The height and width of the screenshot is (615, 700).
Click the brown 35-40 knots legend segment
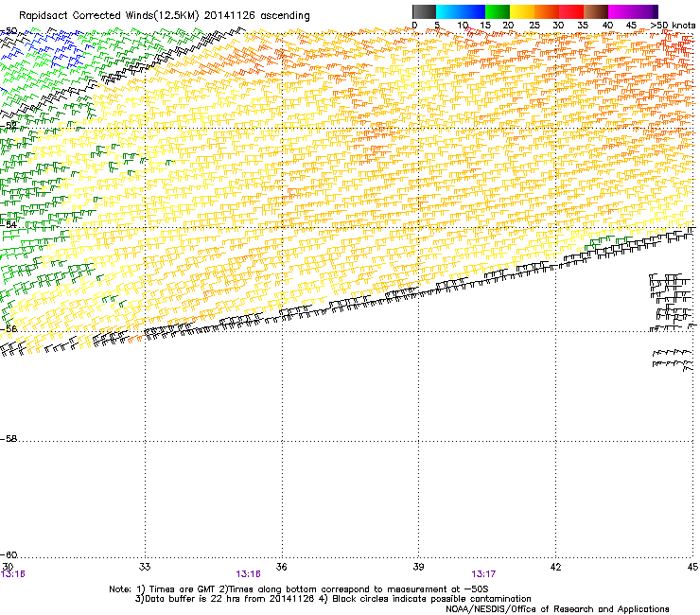596,11
